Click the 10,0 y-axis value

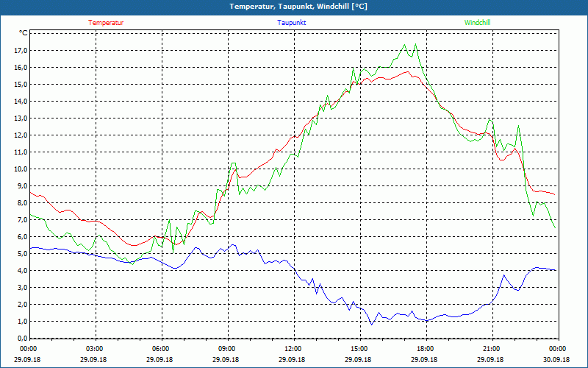pos(21,169)
